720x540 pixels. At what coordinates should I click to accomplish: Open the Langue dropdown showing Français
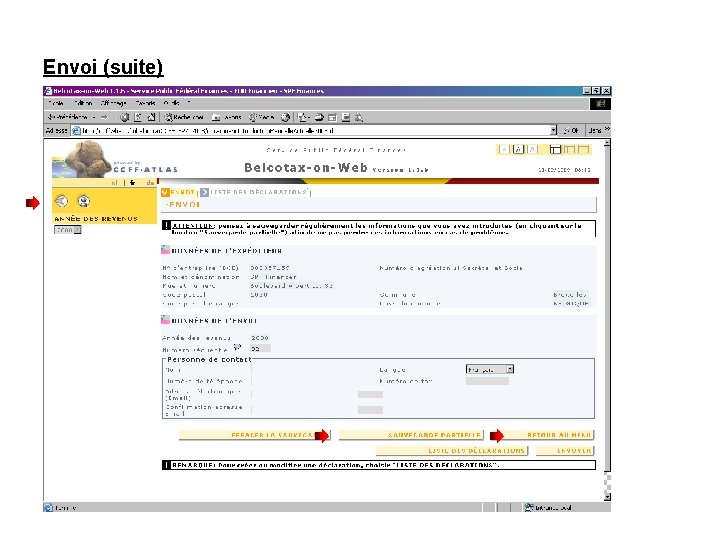click(489, 369)
